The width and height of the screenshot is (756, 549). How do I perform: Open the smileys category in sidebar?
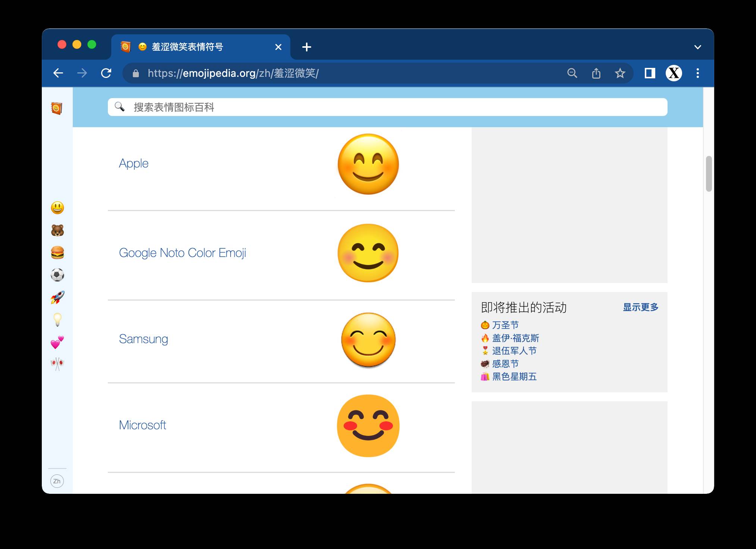click(57, 208)
